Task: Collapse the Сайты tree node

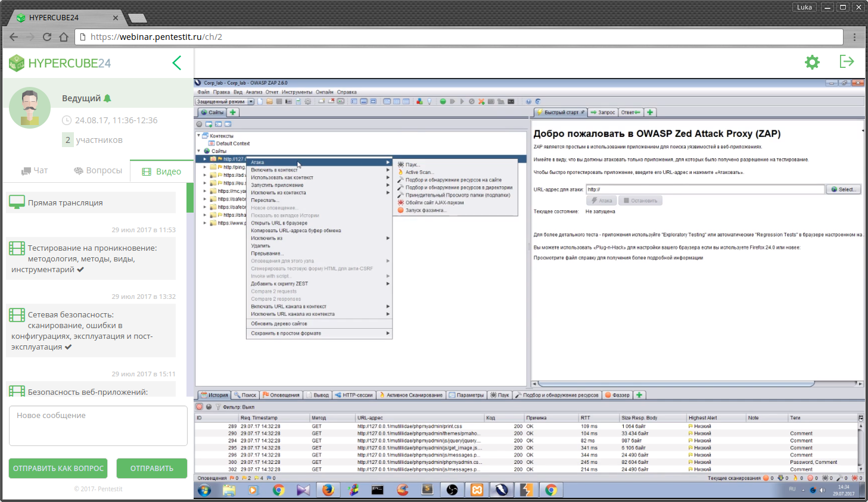Action: (199, 151)
